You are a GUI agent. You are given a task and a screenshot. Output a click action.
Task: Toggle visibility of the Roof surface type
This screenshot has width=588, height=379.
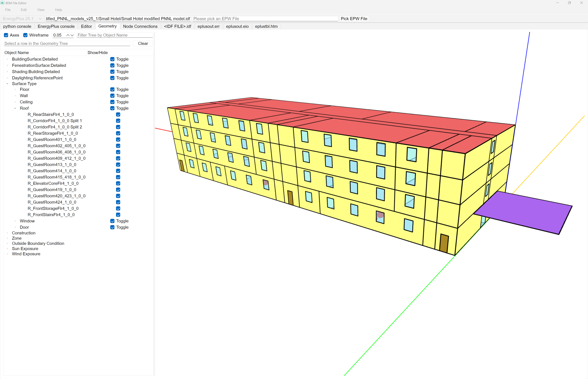click(x=112, y=108)
